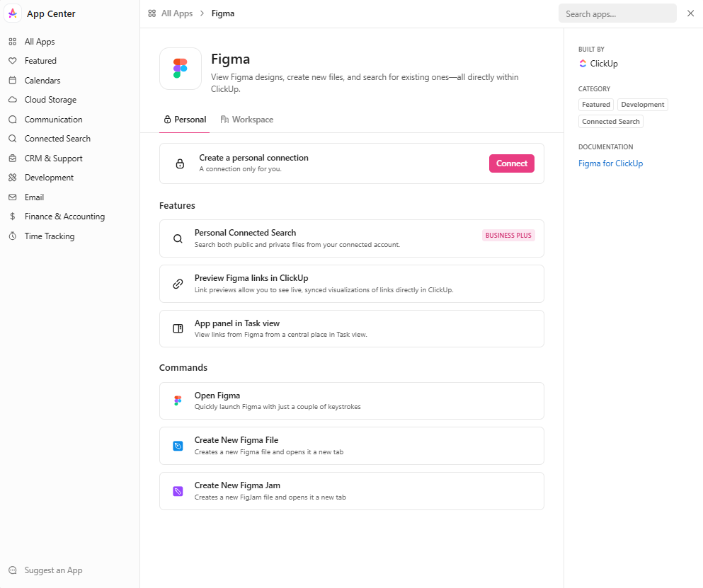703x588 pixels.
Task: Click the Preview Figma links in ClickUp title
Action: click(251, 278)
